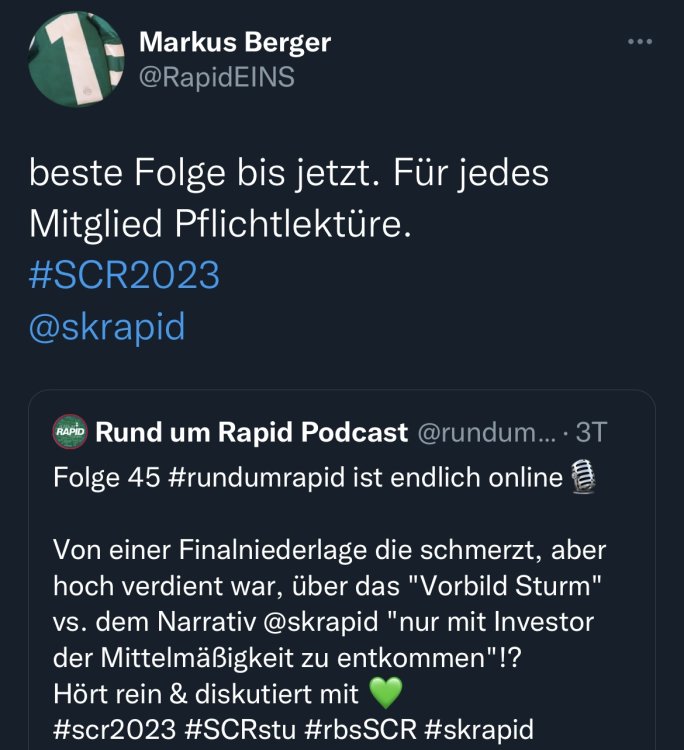Click the Markus Berger display name

(x=235, y=42)
